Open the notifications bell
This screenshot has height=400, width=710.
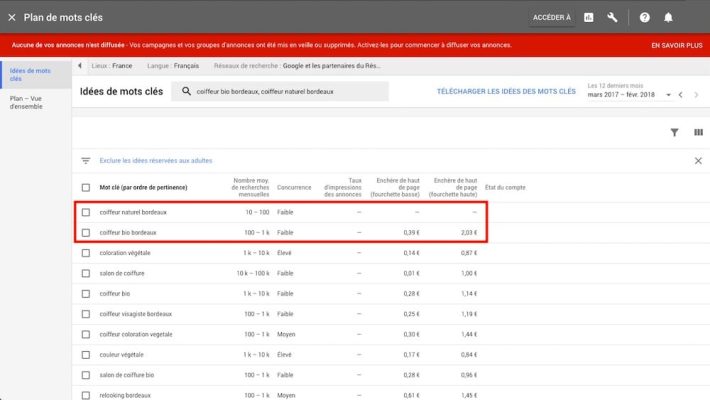[668, 17]
